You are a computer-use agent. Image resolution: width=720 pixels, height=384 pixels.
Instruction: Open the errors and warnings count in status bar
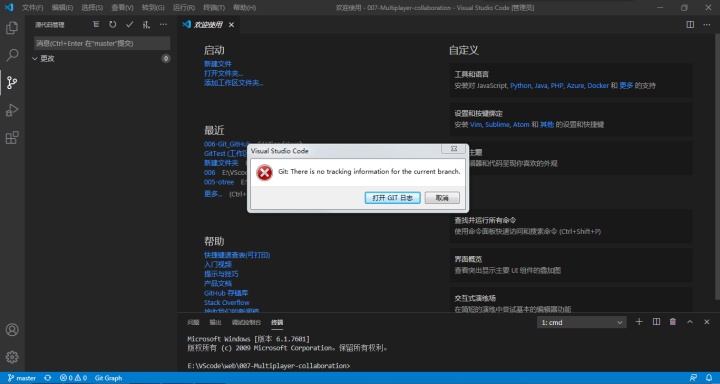click(x=73, y=378)
